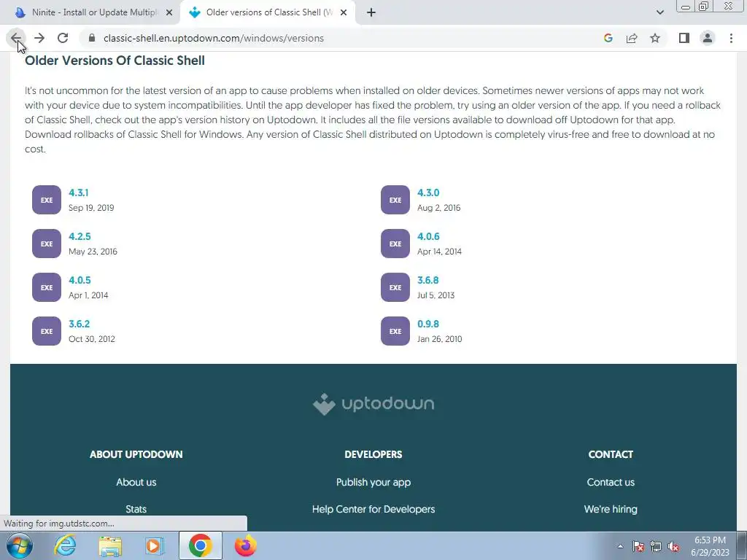Click the EXE icon for version 4.0.6
The height and width of the screenshot is (560, 747).
(395, 244)
